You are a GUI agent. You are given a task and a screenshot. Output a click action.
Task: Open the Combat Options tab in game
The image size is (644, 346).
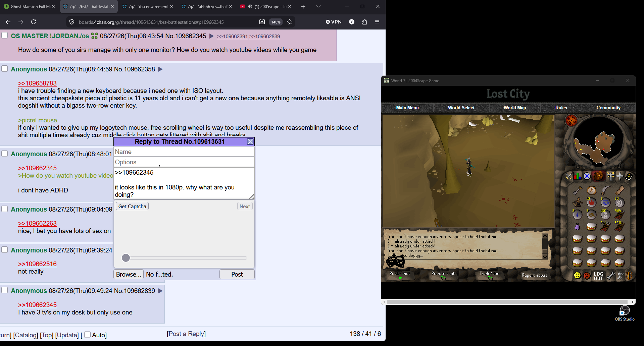[568, 176]
